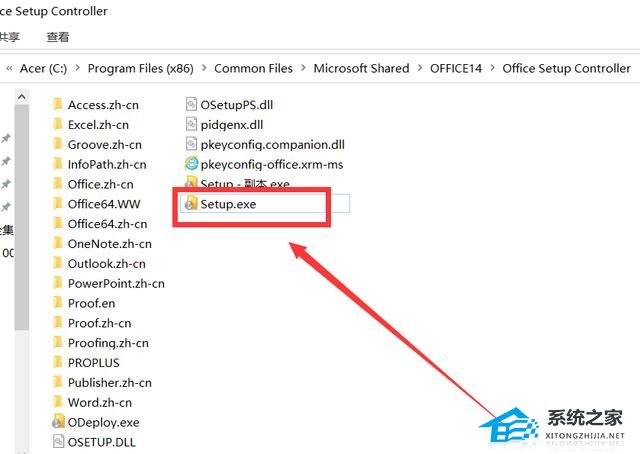Click the Publisher.zh-cn folder icon
Viewport: 640px width, 454px height.
coord(58,382)
